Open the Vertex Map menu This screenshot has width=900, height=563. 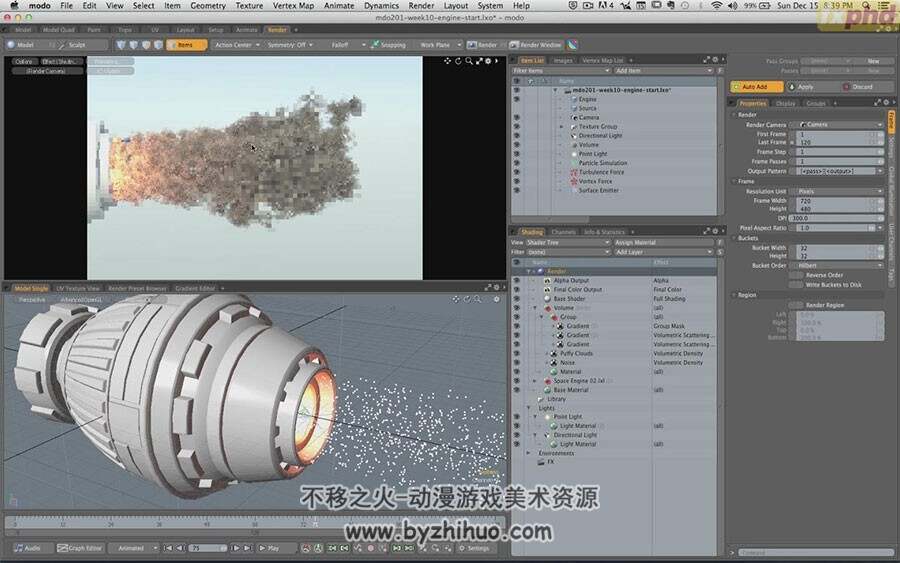pyautogui.click(x=293, y=6)
